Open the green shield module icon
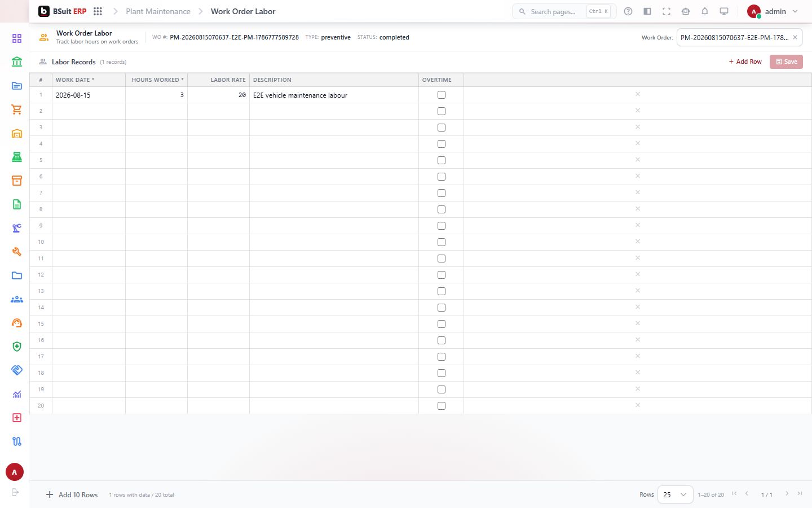 (17, 347)
